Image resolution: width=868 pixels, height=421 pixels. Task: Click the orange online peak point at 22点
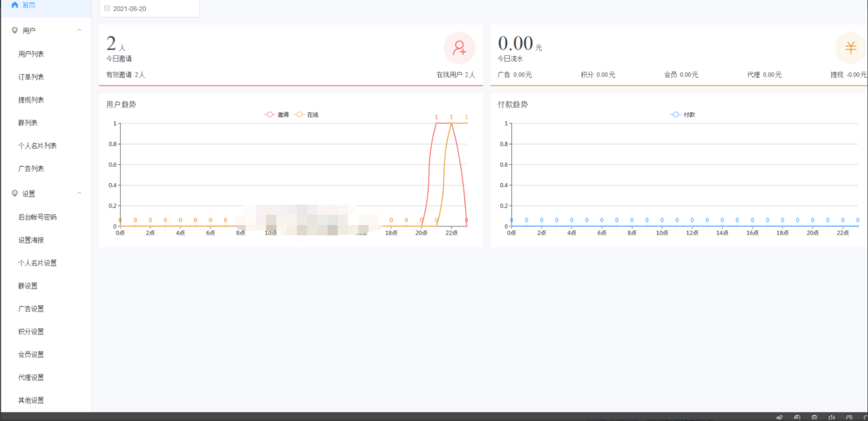pos(451,123)
